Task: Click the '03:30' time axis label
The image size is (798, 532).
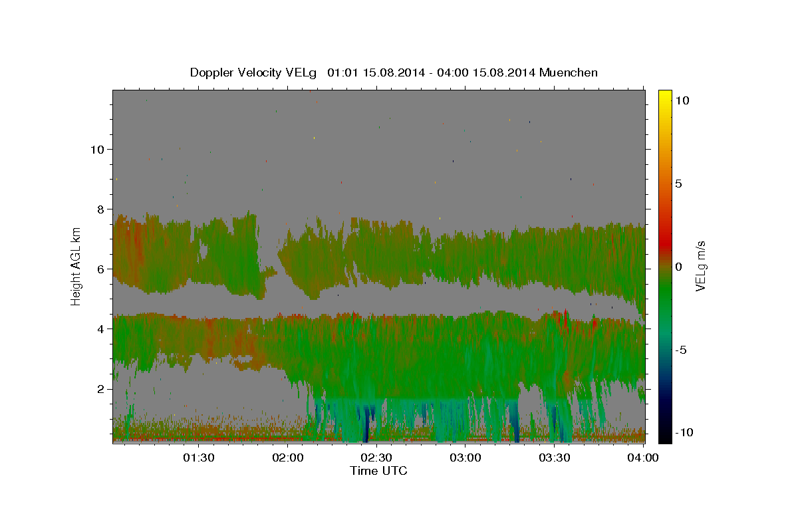Action: pos(555,458)
